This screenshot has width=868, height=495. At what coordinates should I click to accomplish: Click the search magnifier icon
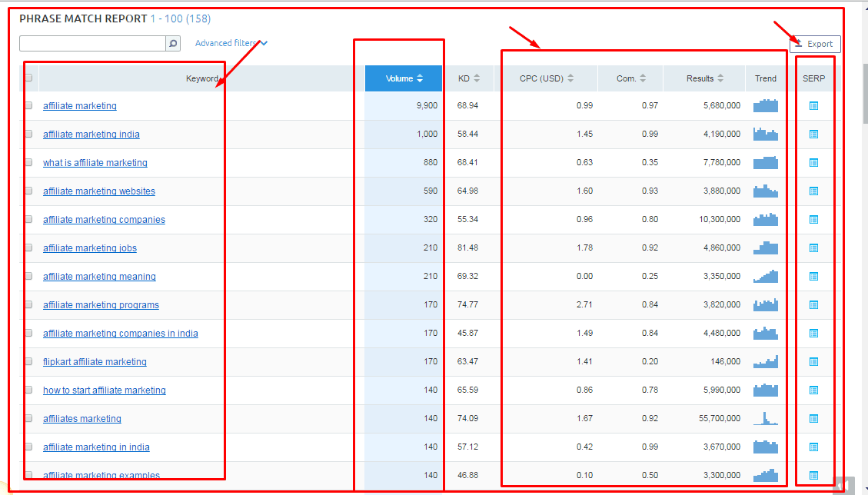[x=173, y=44]
